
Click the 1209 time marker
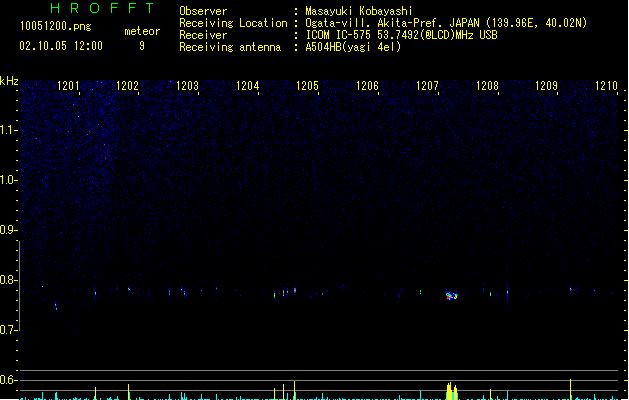point(546,86)
